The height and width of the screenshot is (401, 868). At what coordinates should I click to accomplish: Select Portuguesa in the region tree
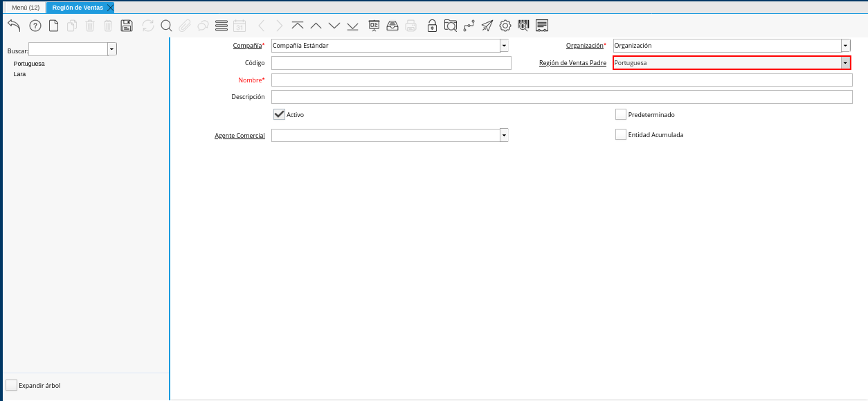coord(29,64)
